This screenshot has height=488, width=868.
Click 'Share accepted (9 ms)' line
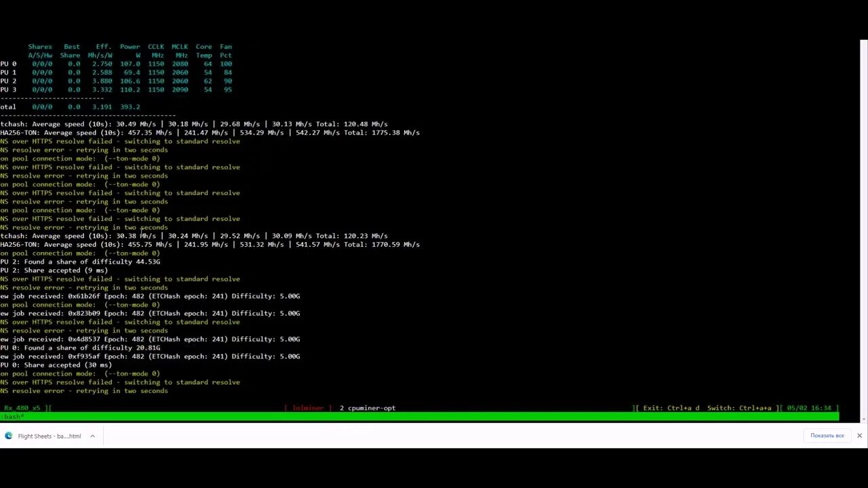pos(54,270)
